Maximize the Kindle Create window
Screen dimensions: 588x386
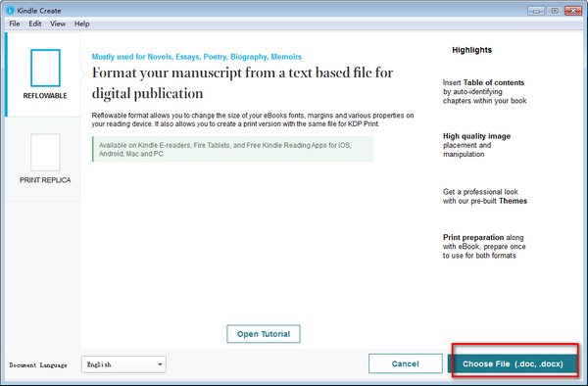click(555, 11)
